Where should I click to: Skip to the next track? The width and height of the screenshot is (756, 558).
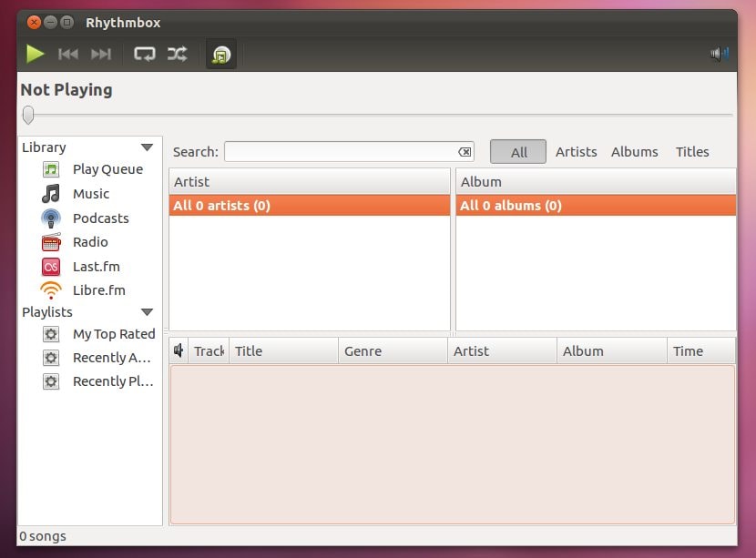pos(101,54)
